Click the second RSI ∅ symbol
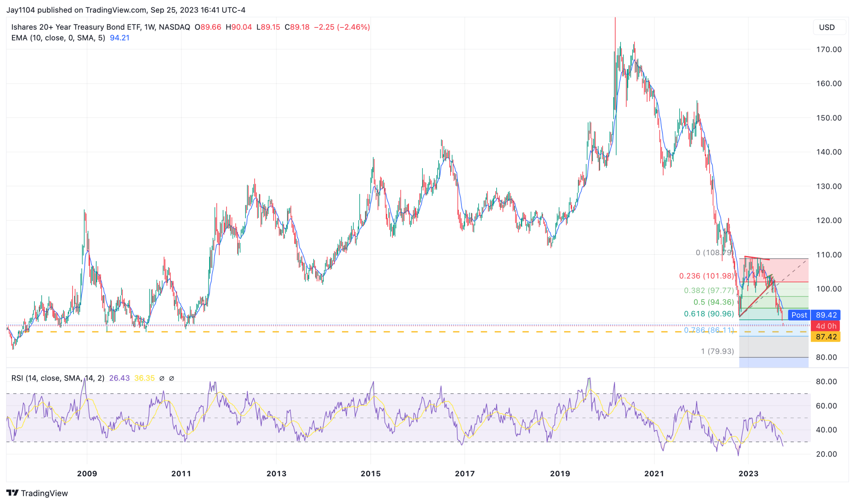The width and height of the screenshot is (855, 504). coord(171,378)
